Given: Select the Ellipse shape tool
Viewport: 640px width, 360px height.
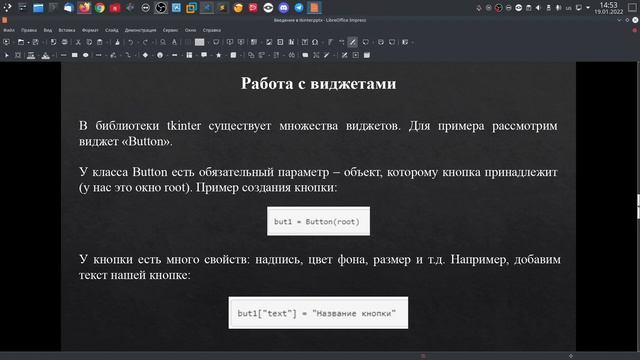Looking at the screenshot, I should [x=86, y=55].
